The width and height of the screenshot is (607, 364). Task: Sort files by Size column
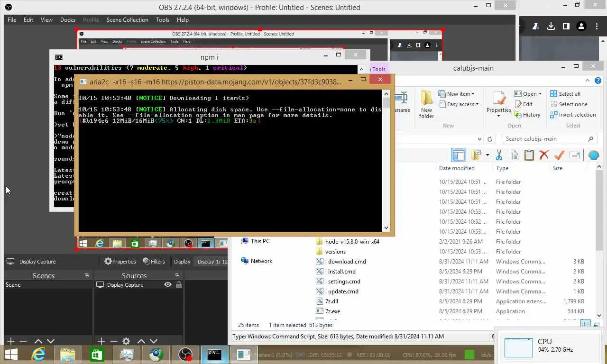(558, 168)
